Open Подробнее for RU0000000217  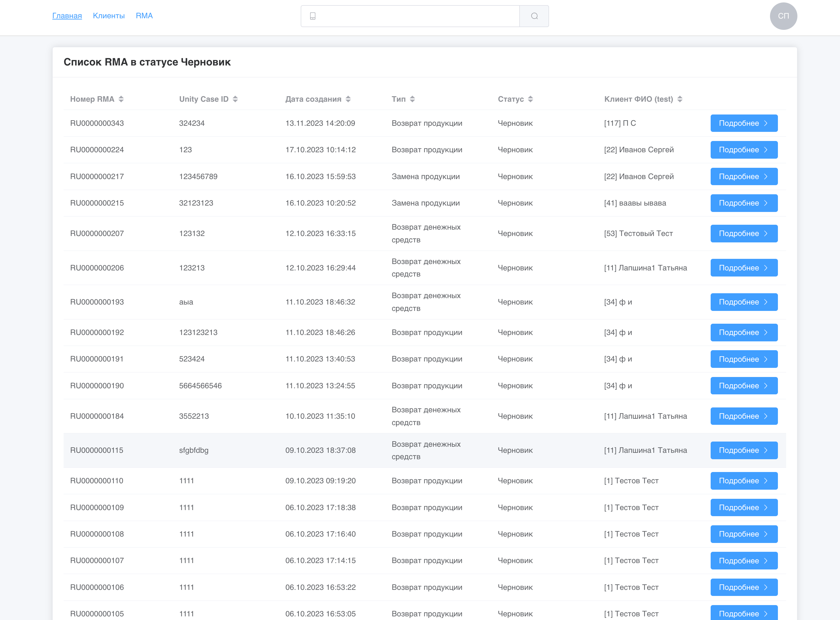(x=744, y=176)
